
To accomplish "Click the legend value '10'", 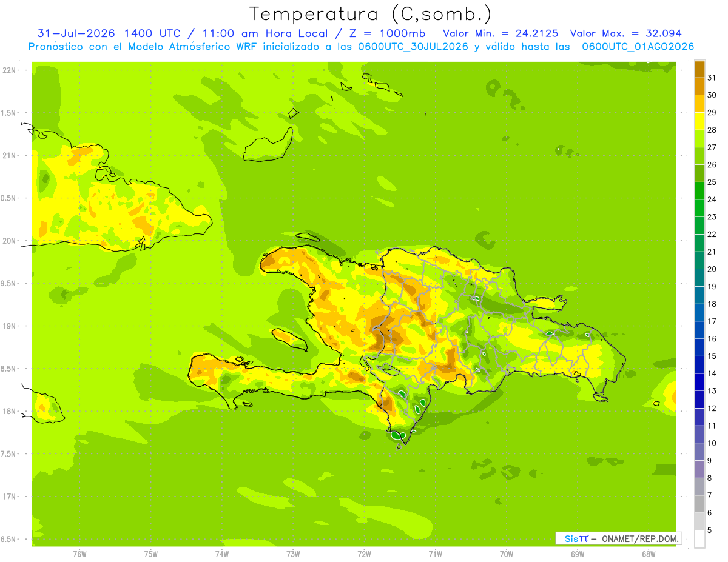I will pyautogui.click(x=712, y=443).
